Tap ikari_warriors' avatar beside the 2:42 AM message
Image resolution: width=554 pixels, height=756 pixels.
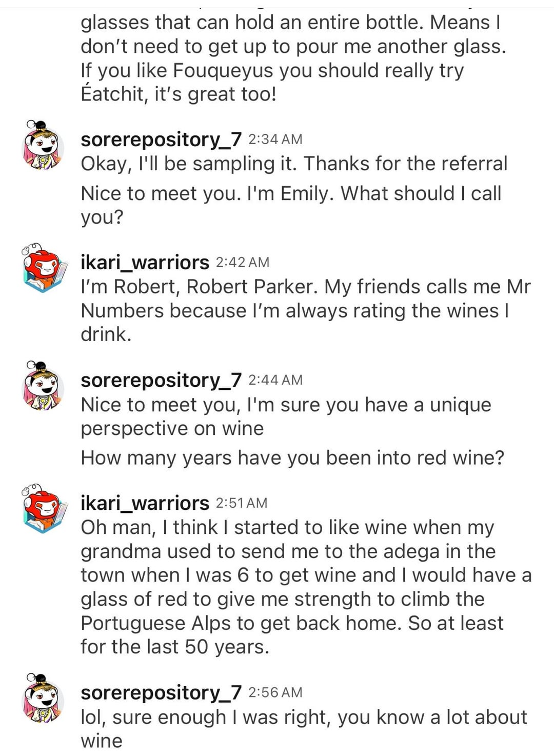(45, 268)
